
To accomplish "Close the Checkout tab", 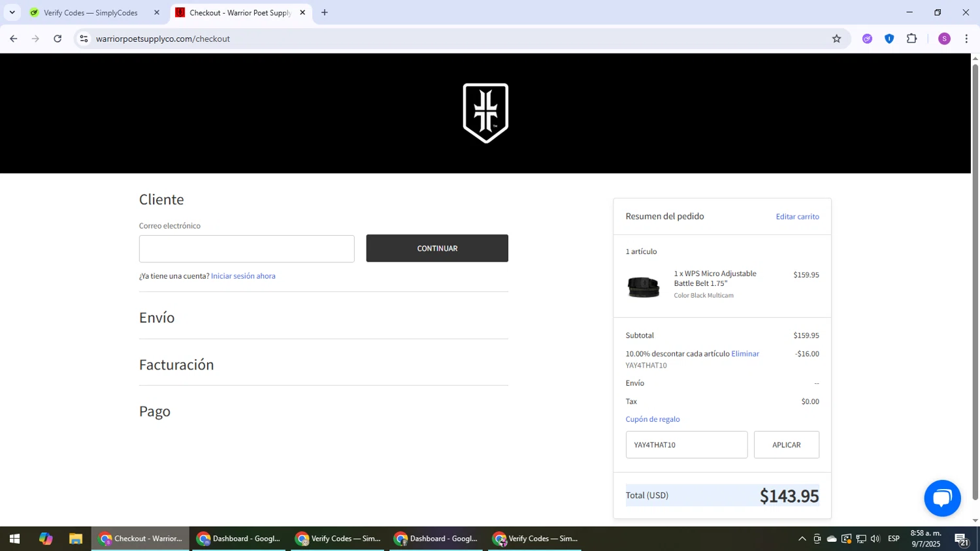I will [x=302, y=12].
